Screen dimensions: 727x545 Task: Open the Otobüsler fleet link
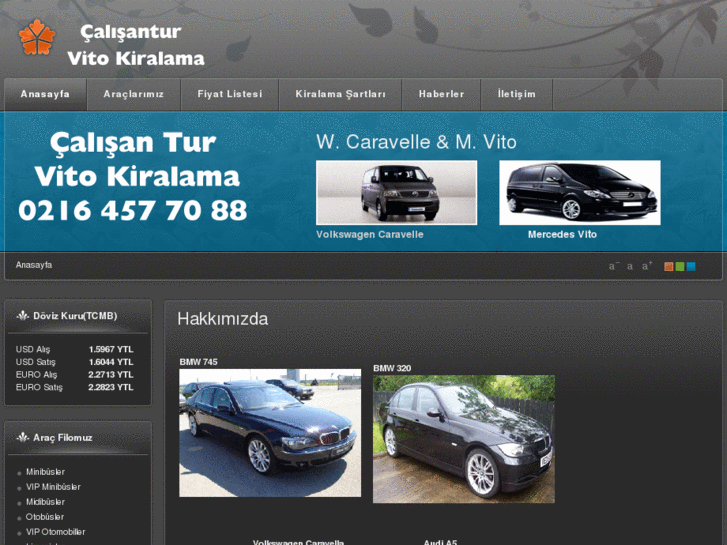click(45, 517)
